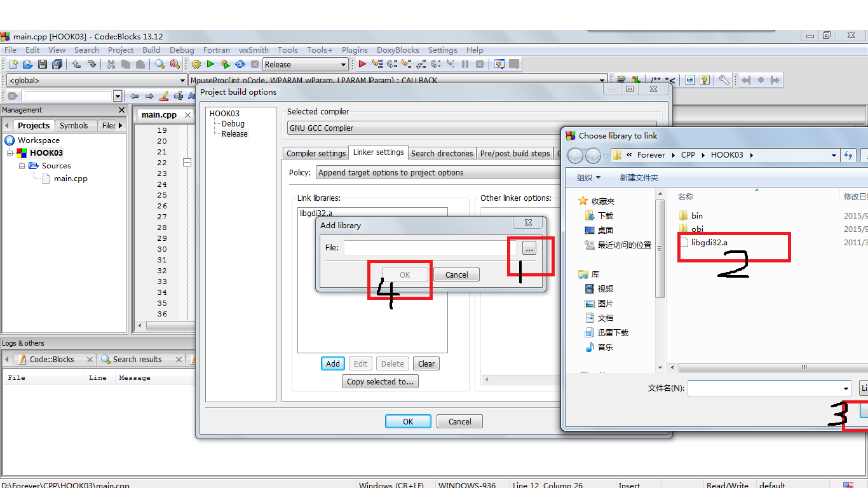868x488 pixels.
Task: Click the DoxyBlocks wrench settings icon
Action: tap(724, 80)
